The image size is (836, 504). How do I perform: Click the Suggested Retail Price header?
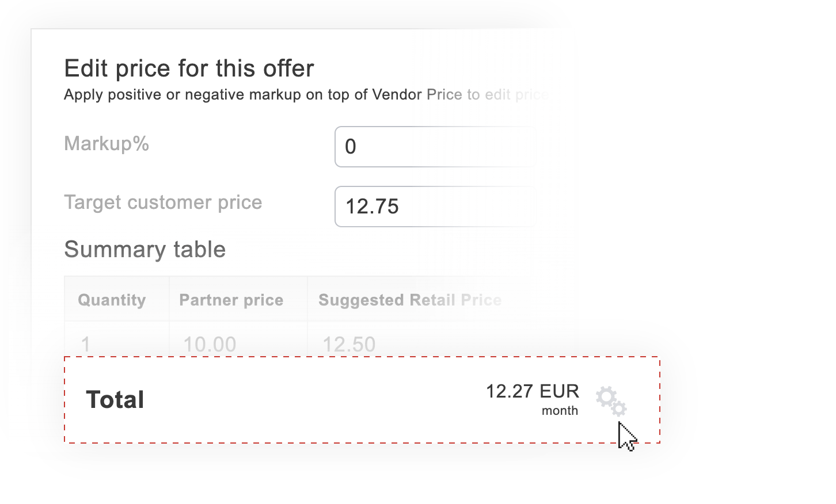409,299
